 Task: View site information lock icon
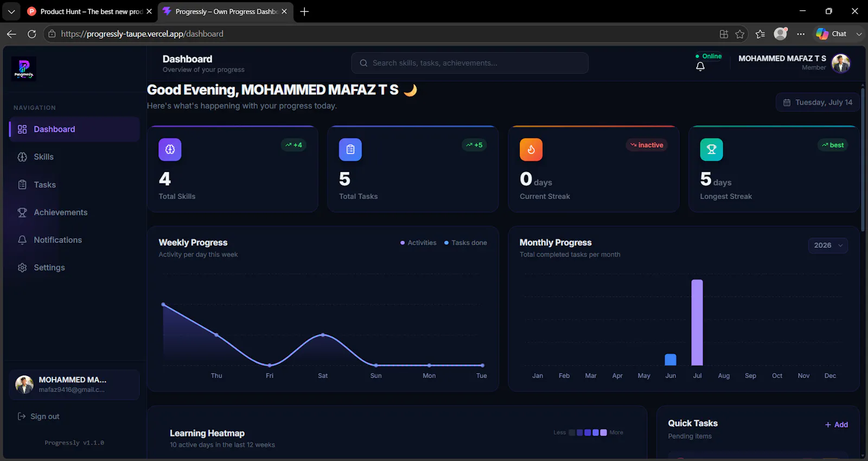[52, 34]
